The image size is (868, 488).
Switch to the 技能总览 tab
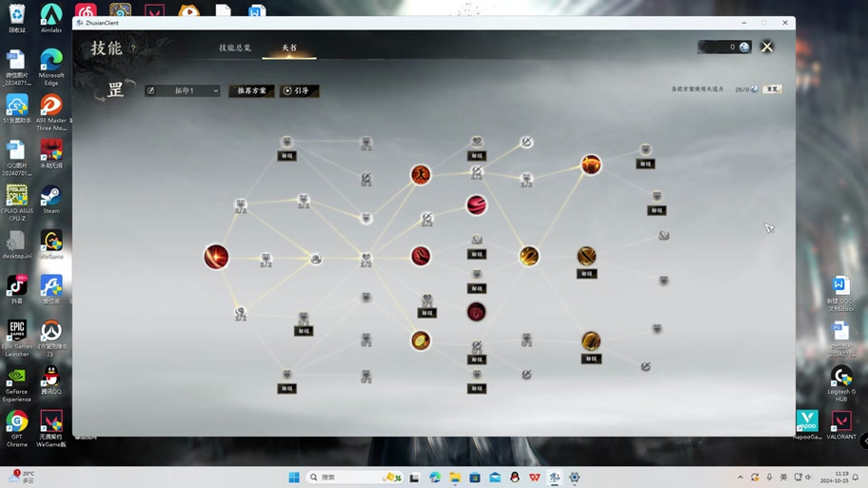(x=235, y=48)
